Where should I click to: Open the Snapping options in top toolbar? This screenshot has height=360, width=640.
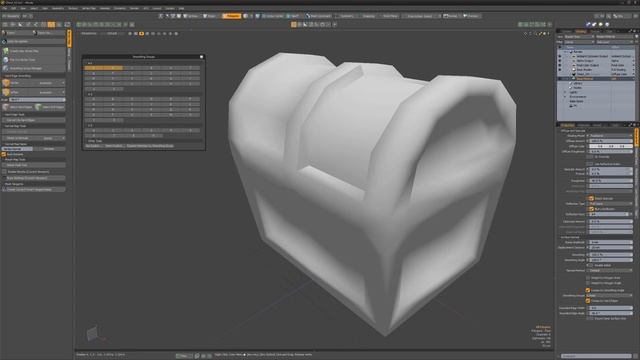point(368,16)
